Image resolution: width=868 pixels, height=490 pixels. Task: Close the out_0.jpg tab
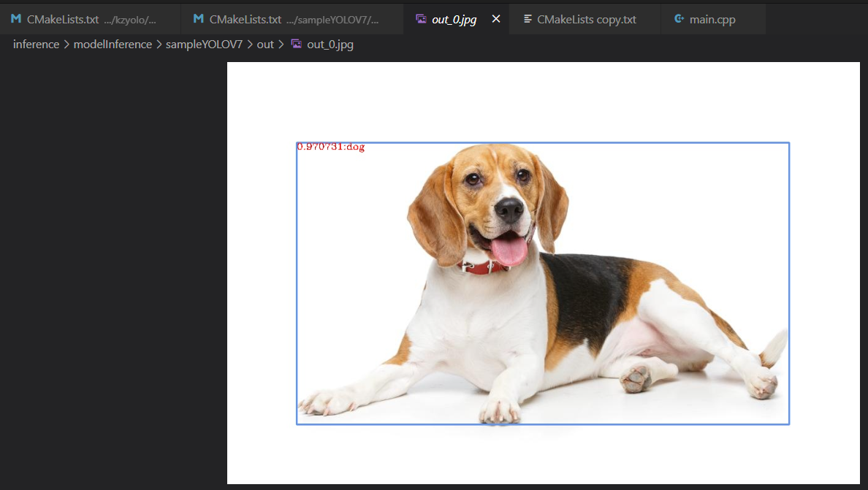[x=496, y=19]
